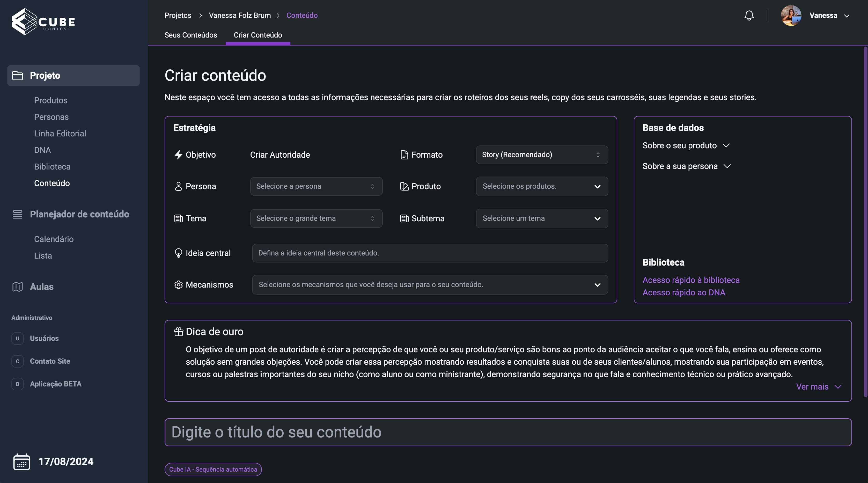Viewport: 868px width, 483px height.
Task: Click the Aplicação BETA B badge icon
Action: coord(18,384)
